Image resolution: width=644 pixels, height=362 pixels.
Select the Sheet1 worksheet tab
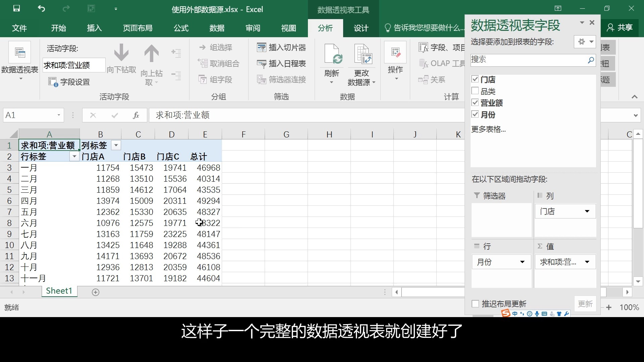(x=59, y=291)
